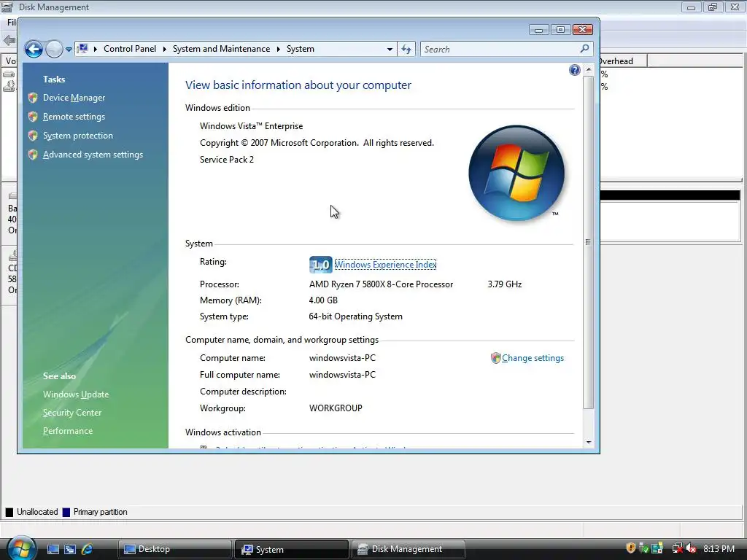Click the vertical scrollbar thumb
Viewport: 747px width, 560px height.
(589, 242)
